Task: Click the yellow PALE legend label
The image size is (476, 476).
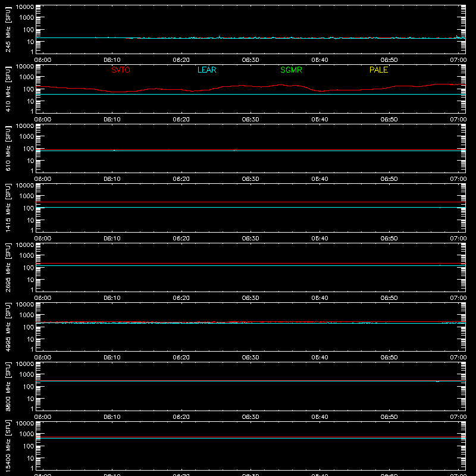Action: (x=378, y=70)
